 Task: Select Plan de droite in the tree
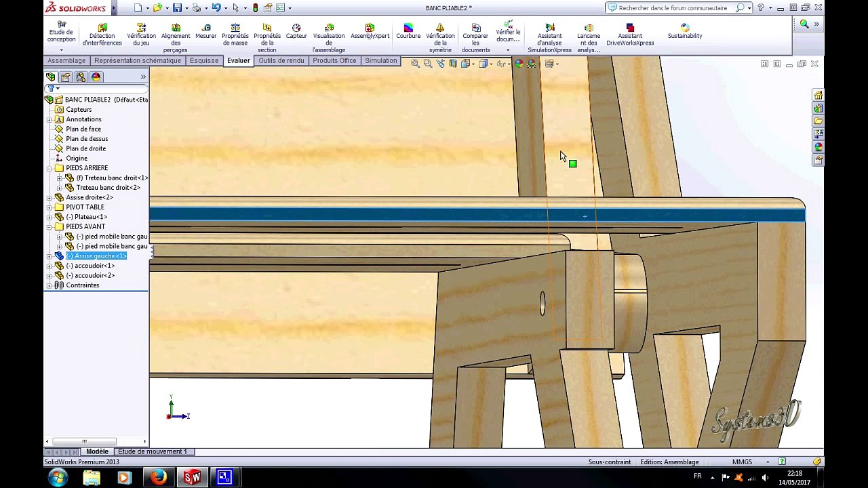86,148
